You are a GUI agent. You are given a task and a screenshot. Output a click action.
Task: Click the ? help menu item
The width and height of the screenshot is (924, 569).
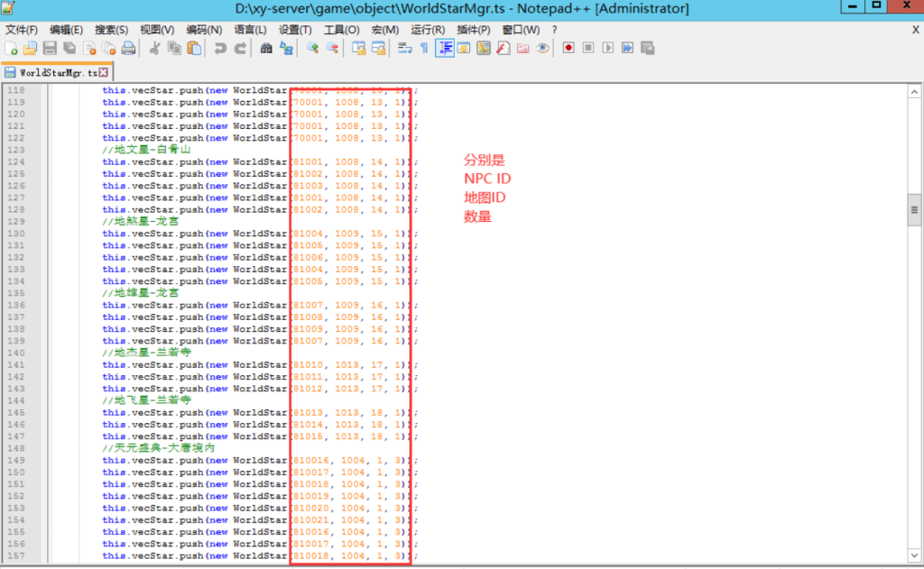(x=554, y=30)
